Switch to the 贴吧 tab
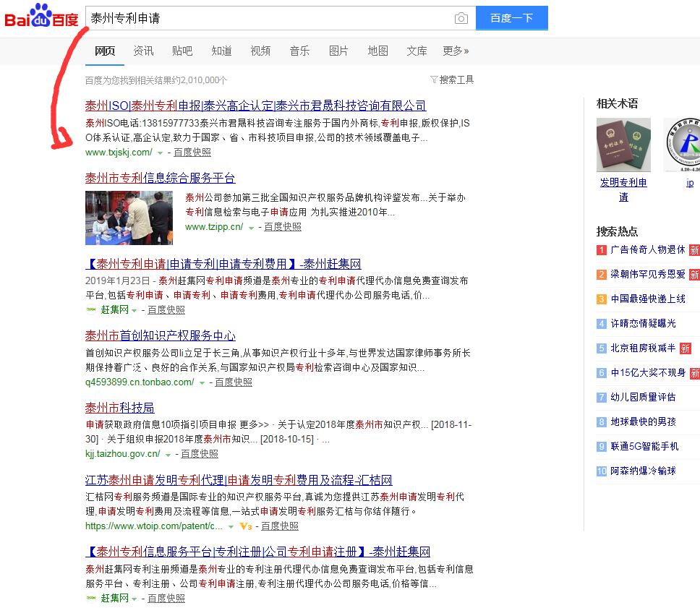The width and height of the screenshot is (700, 608). click(x=182, y=51)
